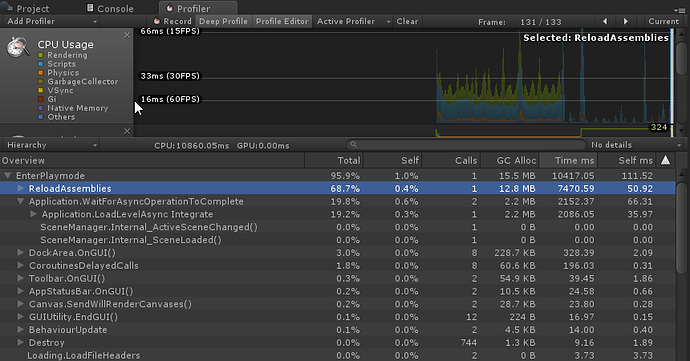
Task: Clear the profiler data
Action: click(x=407, y=21)
